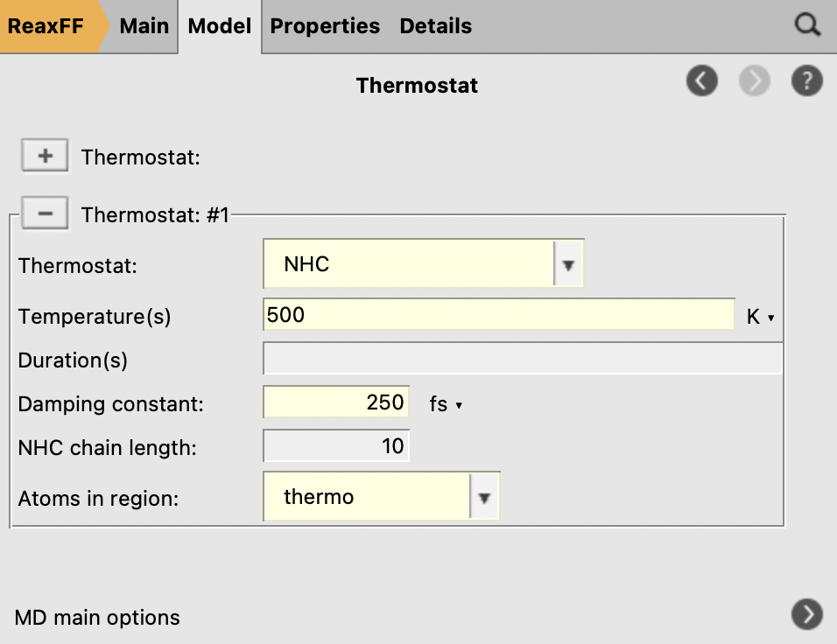Expand the Atoms in region dropdown

coord(483,498)
